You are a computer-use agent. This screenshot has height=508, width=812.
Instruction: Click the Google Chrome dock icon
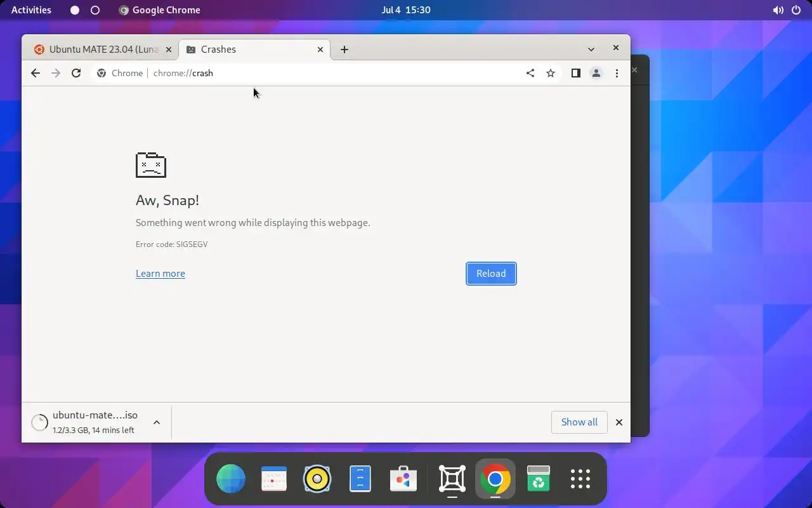pyautogui.click(x=495, y=479)
